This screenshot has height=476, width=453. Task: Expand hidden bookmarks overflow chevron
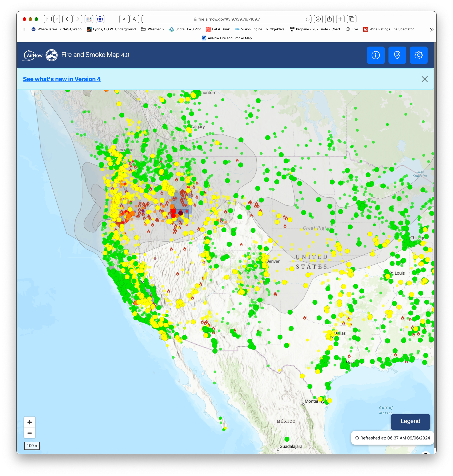point(432,30)
